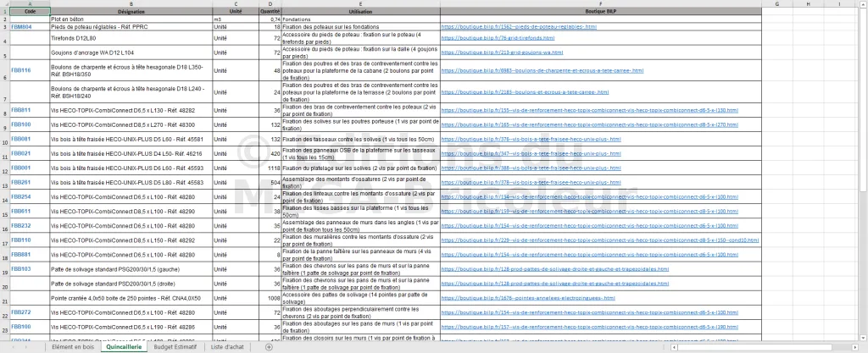Select column C header
This screenshot has width=868, height=353.
coord(236,4)
